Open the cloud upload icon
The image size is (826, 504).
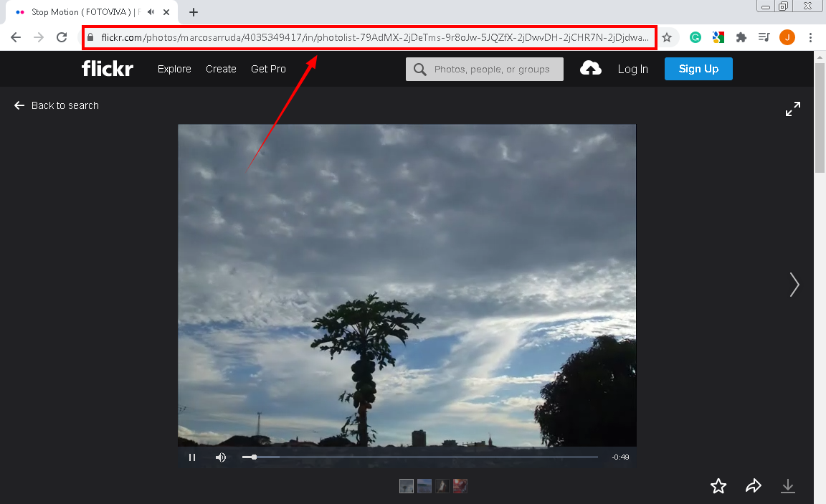click(591, 68)
